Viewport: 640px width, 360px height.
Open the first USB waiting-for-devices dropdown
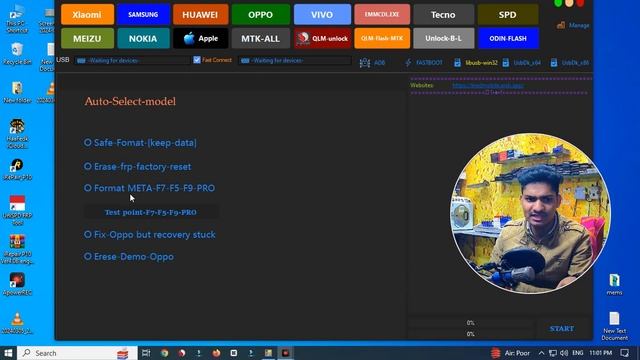click(132, 60)
